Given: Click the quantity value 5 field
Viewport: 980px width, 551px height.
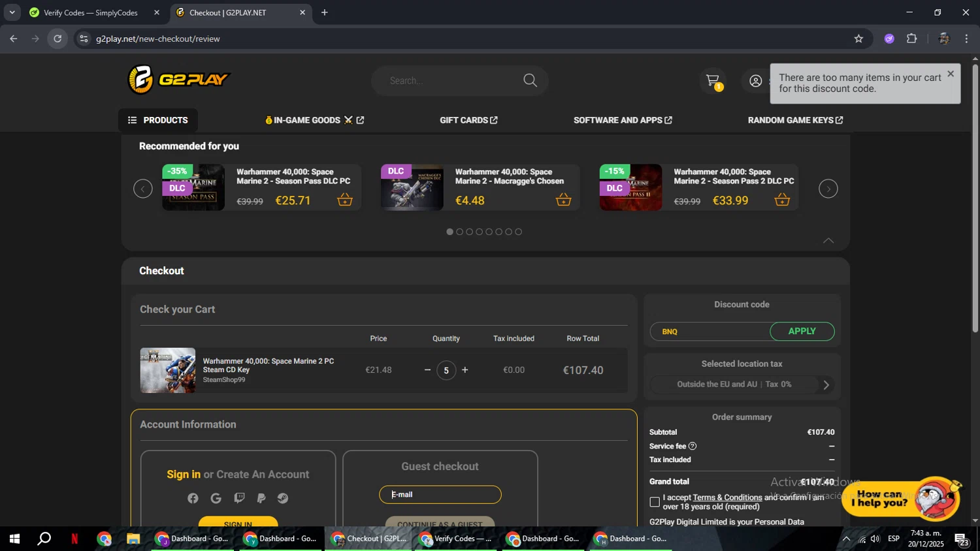Looking at the screenshot, I should pyautogui.click(x=446, y=370).
